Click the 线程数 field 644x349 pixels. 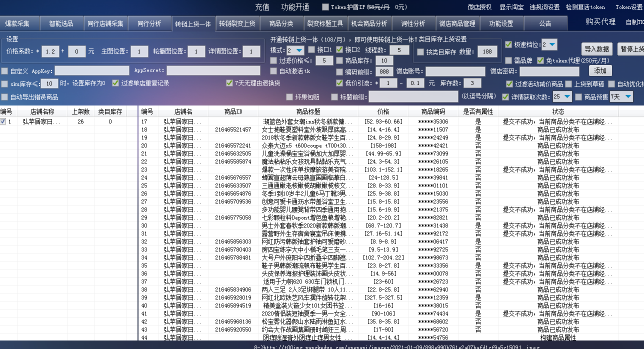399,49
